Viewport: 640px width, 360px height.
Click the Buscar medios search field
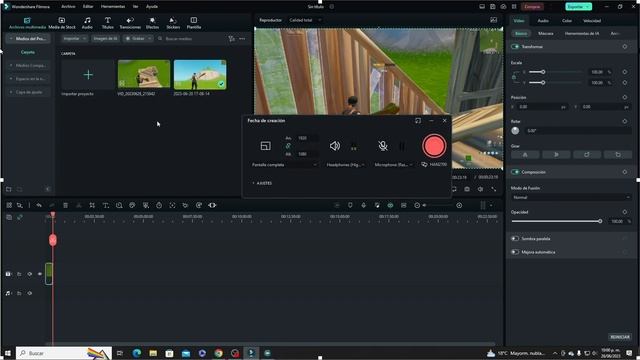tap(191, 38)
